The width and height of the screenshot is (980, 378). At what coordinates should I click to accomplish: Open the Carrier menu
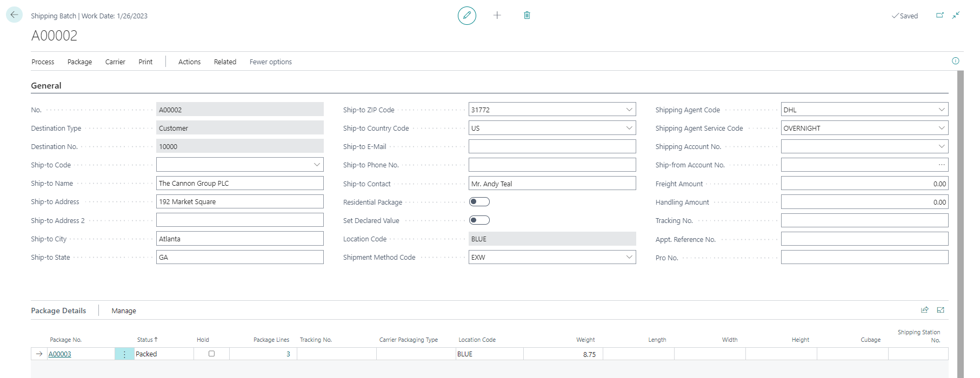pyautogui.click(x=115, y=62)
